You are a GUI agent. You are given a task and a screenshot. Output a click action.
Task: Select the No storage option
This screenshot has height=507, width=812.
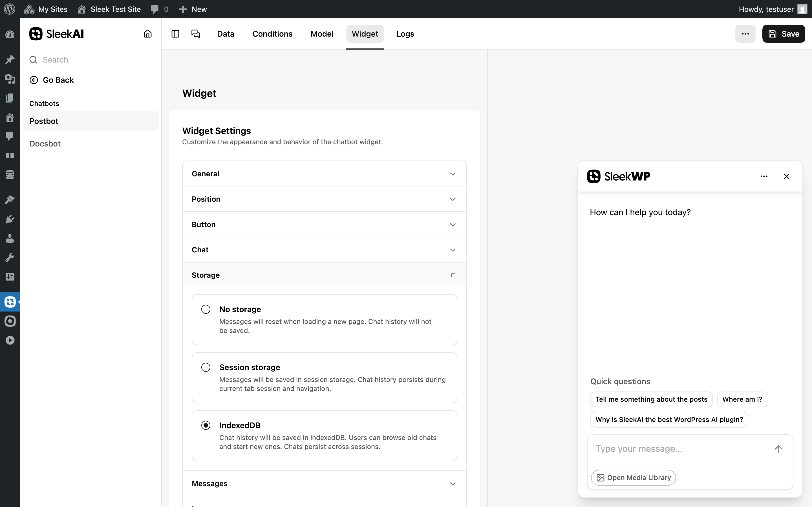(x=205, y=309)
